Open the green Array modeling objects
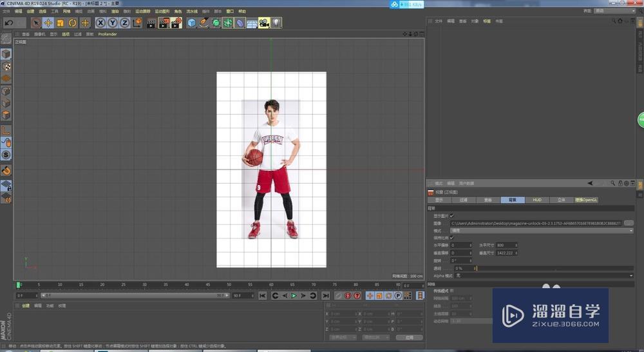The height and width of the screenshot is (352, 644). [x=228, y=23]
